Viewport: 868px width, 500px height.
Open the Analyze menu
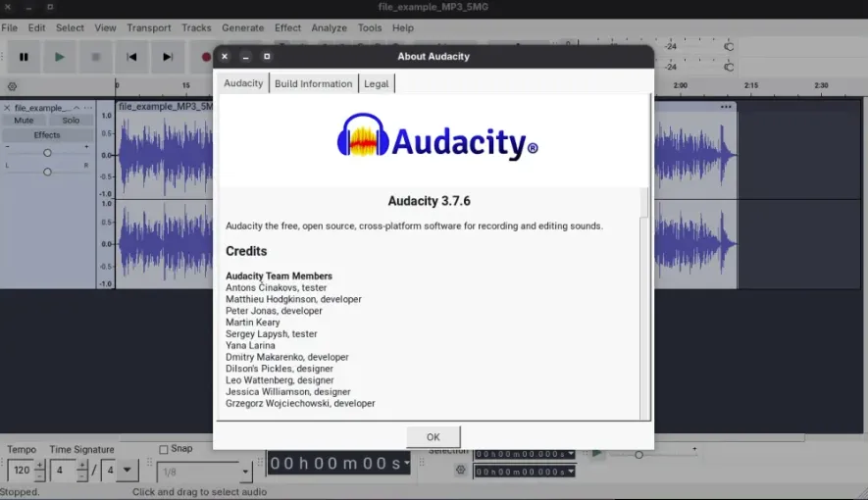coord(329,27)
